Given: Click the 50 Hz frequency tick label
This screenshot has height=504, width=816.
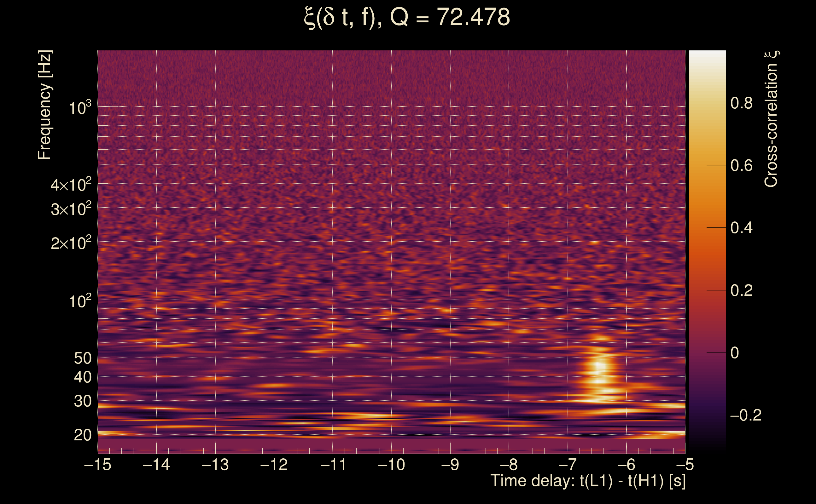Looking at the screenshot, I should pyautogui.click(x=82, y=359).
